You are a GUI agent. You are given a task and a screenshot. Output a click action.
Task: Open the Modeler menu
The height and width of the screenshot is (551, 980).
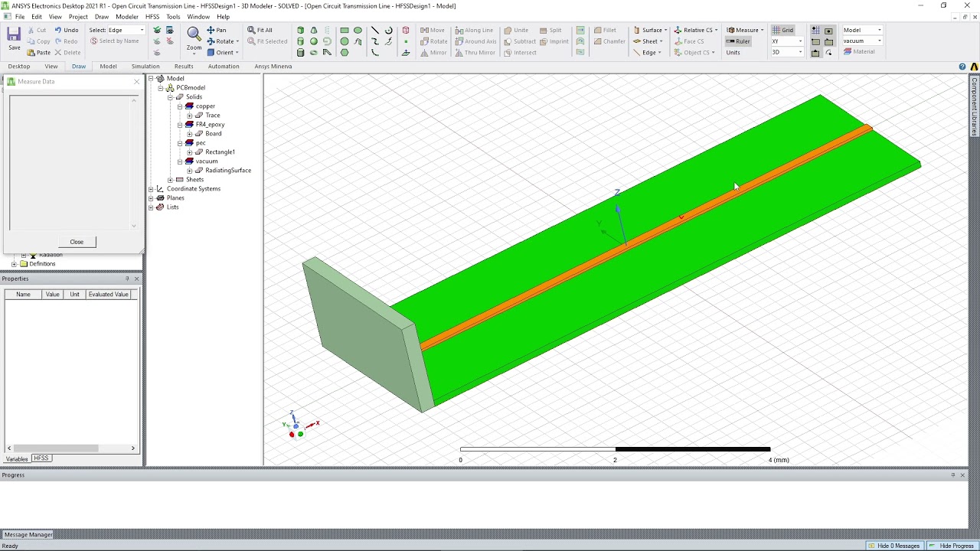127,17
